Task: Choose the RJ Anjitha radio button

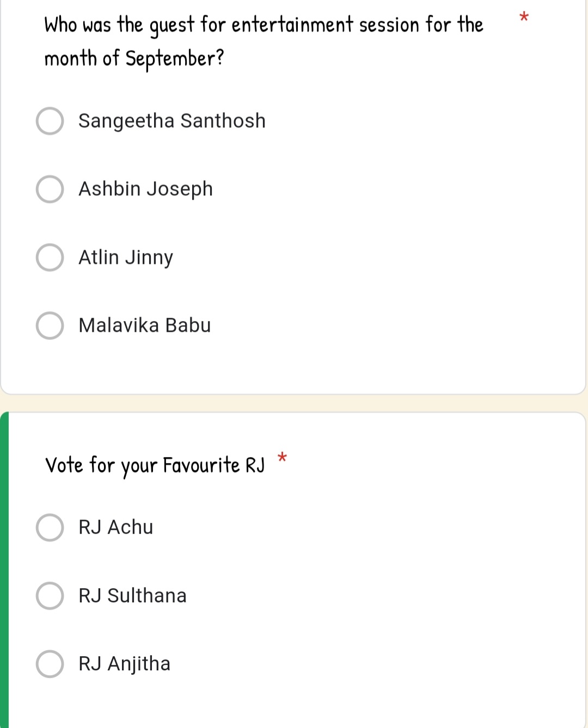Action: (50, 664)
